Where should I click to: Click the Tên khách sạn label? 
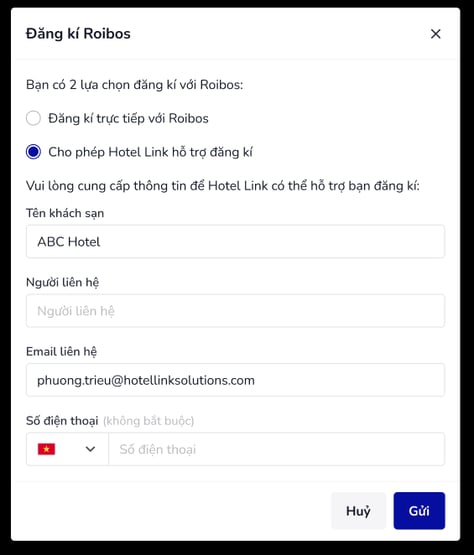tap(65, 213)
